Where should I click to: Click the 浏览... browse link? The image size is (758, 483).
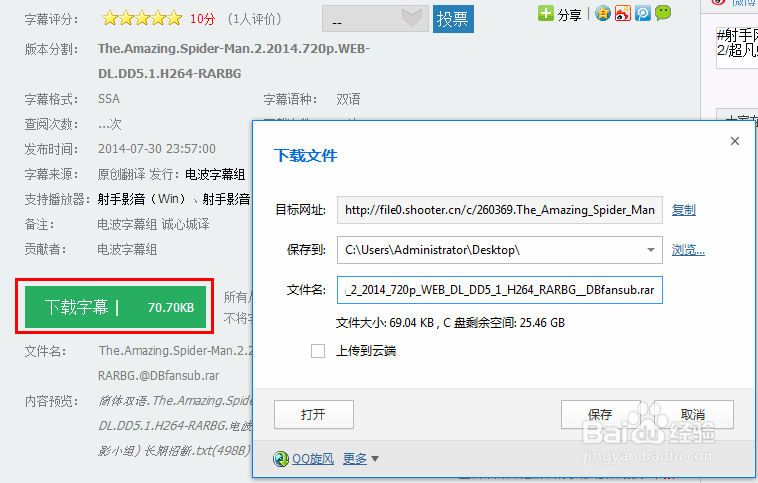(x=688, y=250)
